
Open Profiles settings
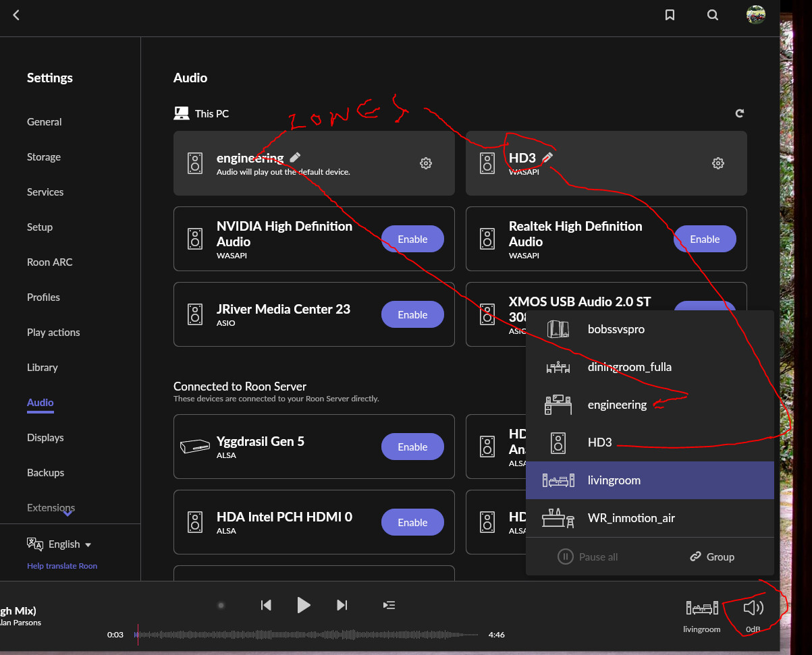click(43, 297)
